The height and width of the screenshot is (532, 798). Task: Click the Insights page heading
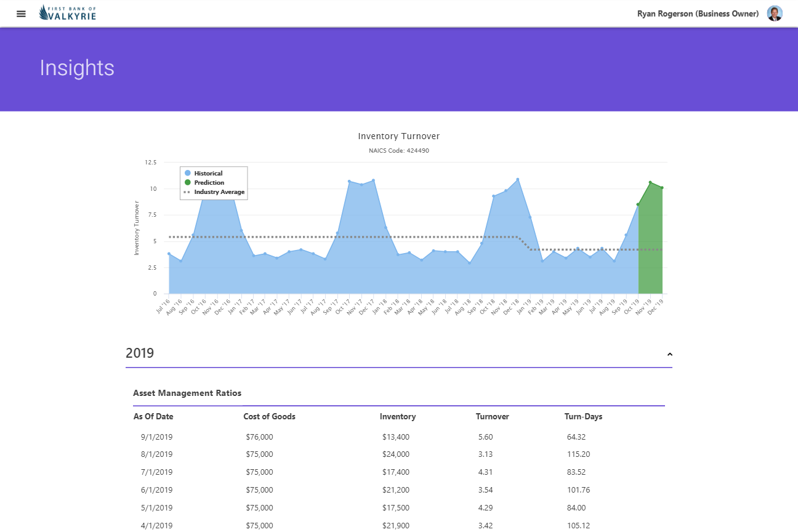pos(77,68)
